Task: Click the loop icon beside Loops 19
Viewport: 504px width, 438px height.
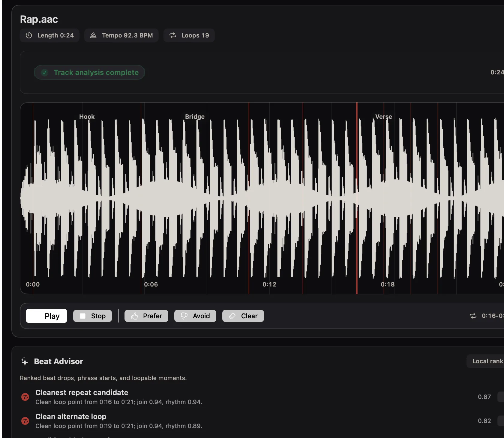Action: pyautogui.click(x=173, y=35)
